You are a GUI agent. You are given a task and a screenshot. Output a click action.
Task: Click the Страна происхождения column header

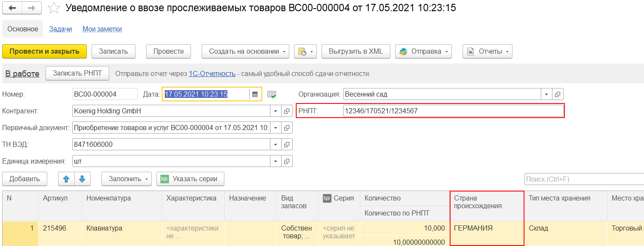(487, 206)
